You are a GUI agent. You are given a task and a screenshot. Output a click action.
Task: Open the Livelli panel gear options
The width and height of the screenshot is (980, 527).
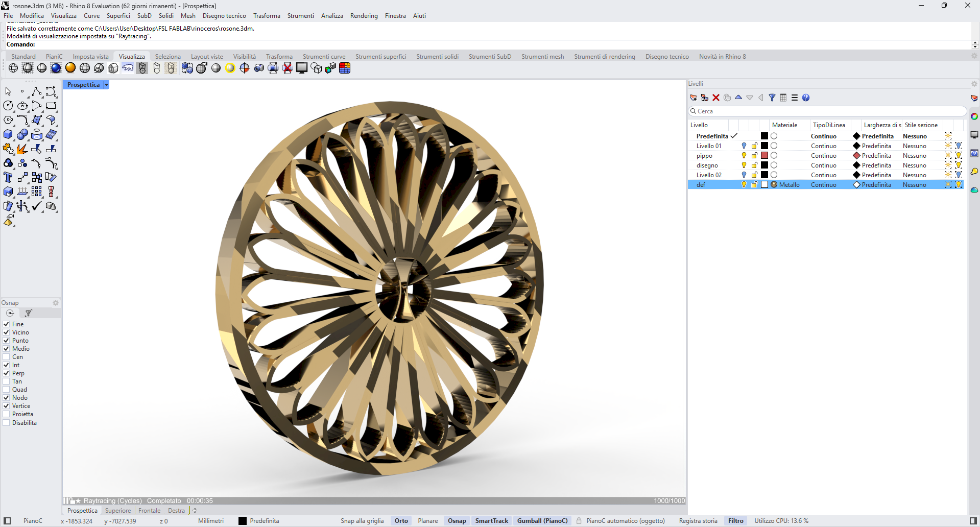[x=974, y=84]
